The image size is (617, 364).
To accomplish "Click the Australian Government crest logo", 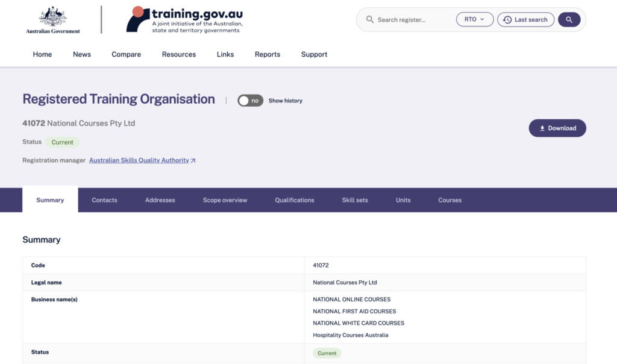I will [x=53, y=20].
